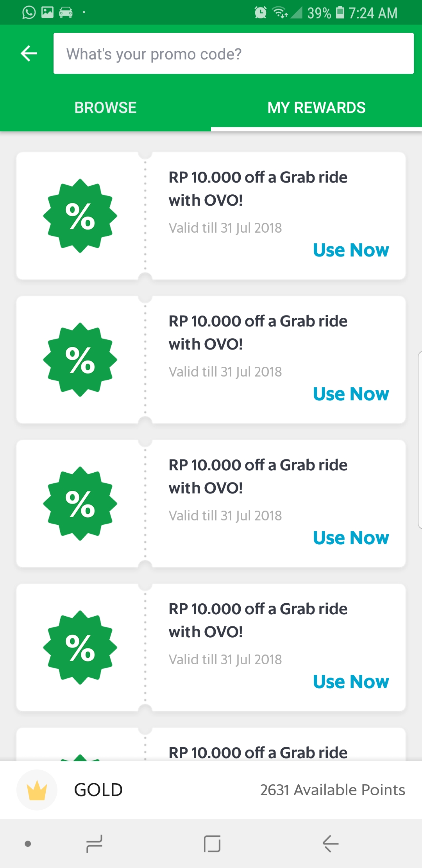Tap Use Now on the second voucher
Viewport: 422px width, 868px height.
coord(351,394)
